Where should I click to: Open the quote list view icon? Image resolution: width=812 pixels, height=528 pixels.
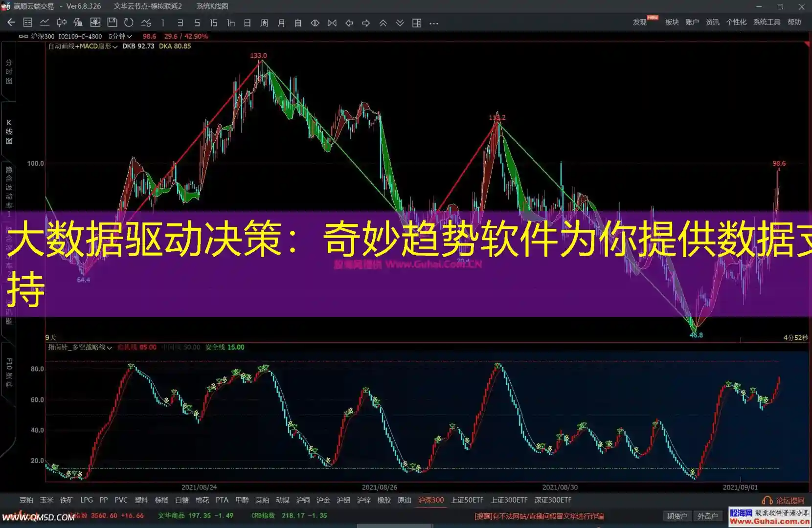pyautogui.click(x=28, y=22)
